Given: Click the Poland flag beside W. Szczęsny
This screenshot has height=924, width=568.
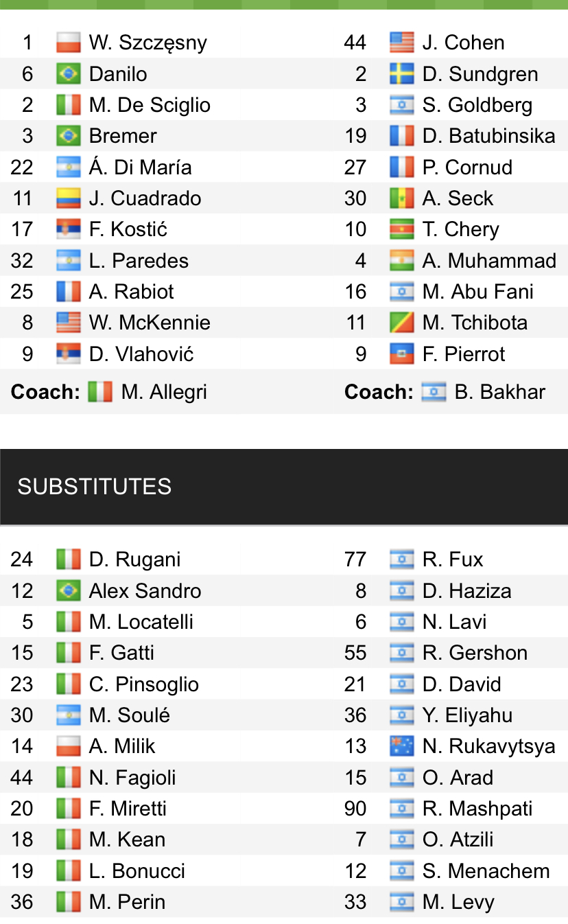Looking at the screenshot, I should point(68,43).
